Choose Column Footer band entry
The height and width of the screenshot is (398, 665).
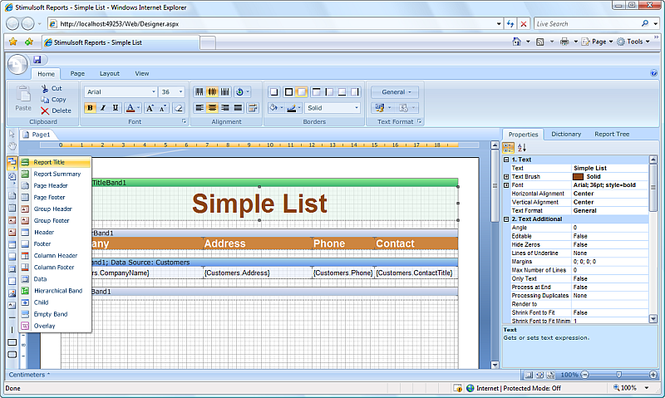[x=55, y=267]
